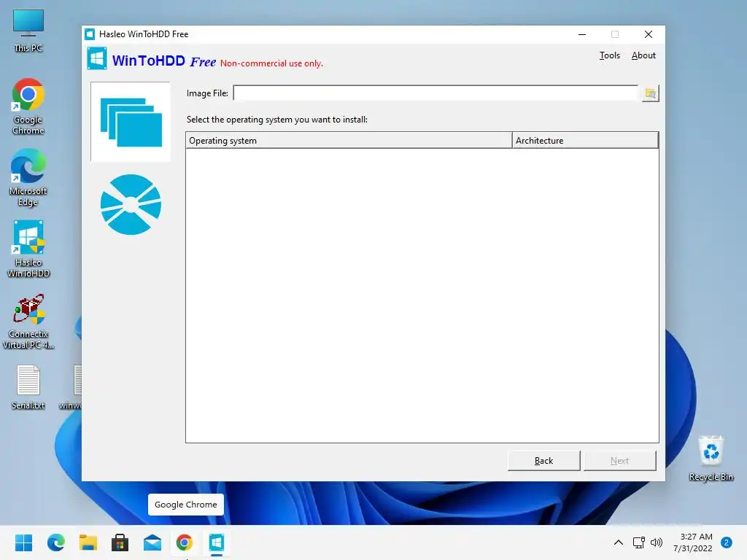The image size is (747, 560).
Task: Open the clock showing 3:27 AM
Action: tap(693, 542)
